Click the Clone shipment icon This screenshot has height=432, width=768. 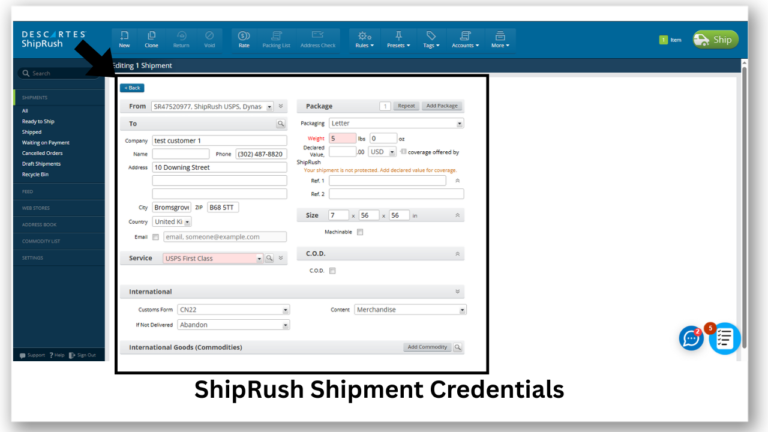(151, 39)
